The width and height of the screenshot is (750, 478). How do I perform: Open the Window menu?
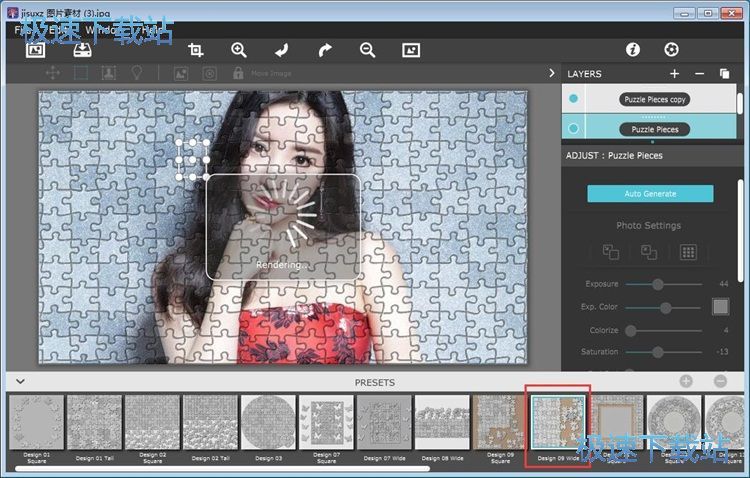100,30
